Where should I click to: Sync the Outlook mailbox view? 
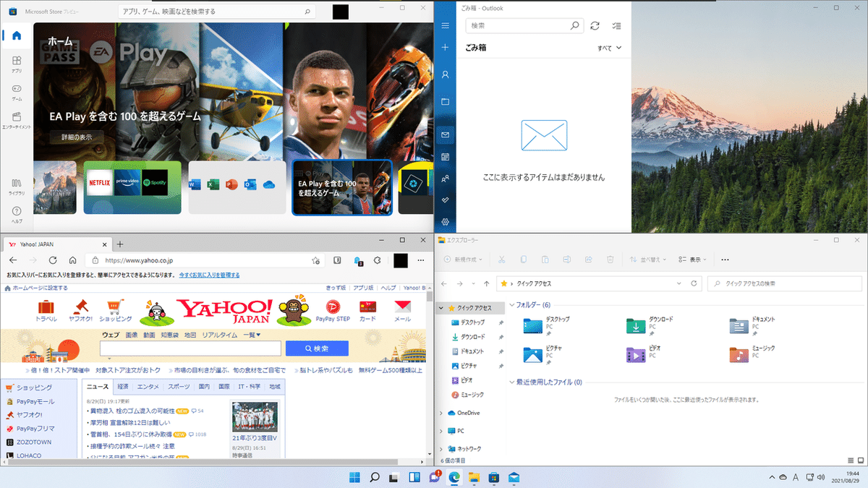click(595, 25)
